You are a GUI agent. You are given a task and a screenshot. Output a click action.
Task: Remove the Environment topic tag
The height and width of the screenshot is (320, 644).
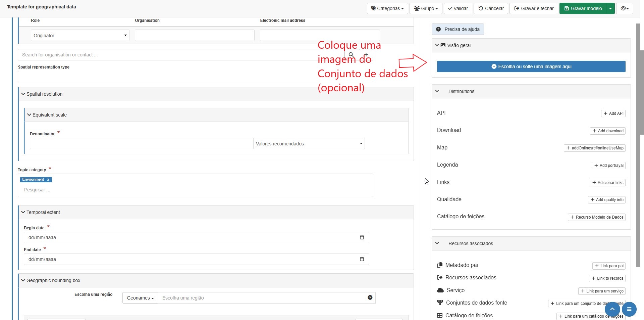[48, 180]
